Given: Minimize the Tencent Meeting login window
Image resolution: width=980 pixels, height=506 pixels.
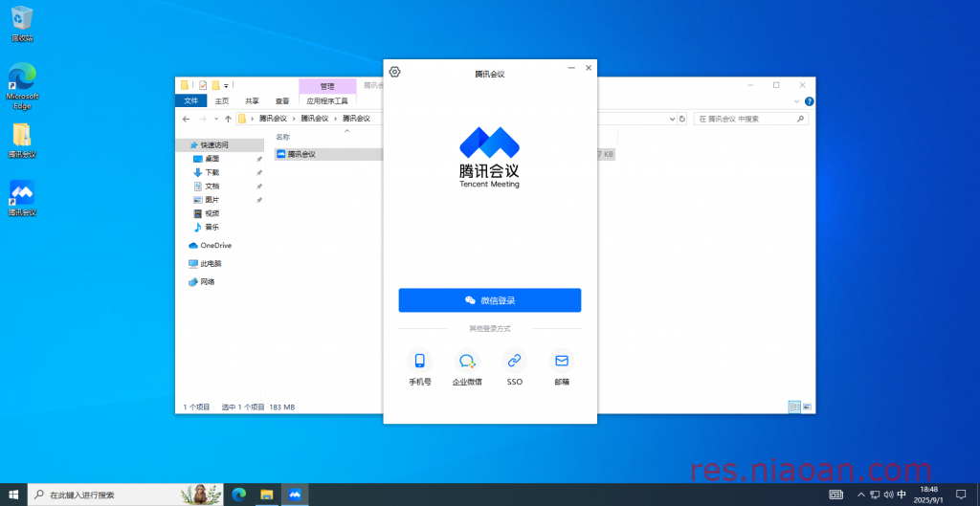Looking at the screenshot, I should [571, 68].
